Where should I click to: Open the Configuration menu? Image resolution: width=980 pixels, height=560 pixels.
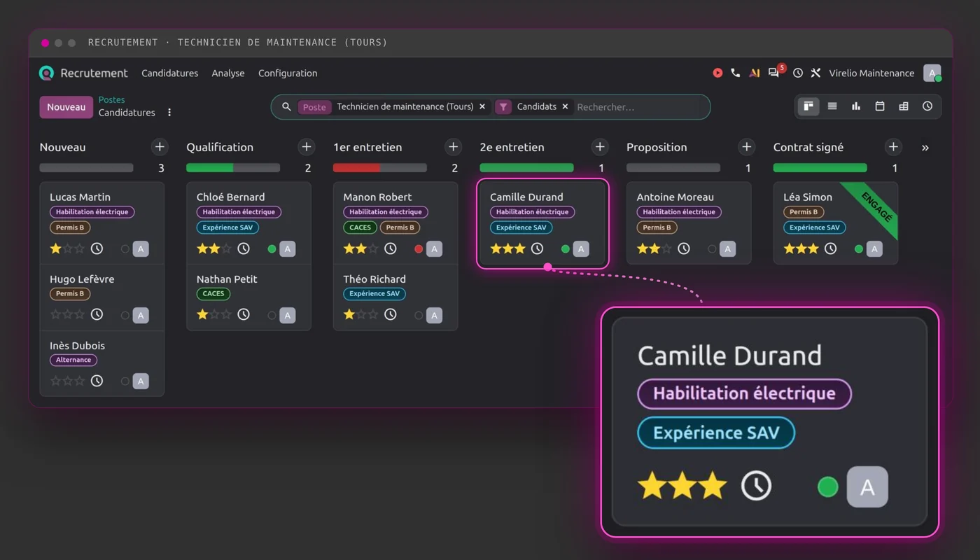coord(288,73)
